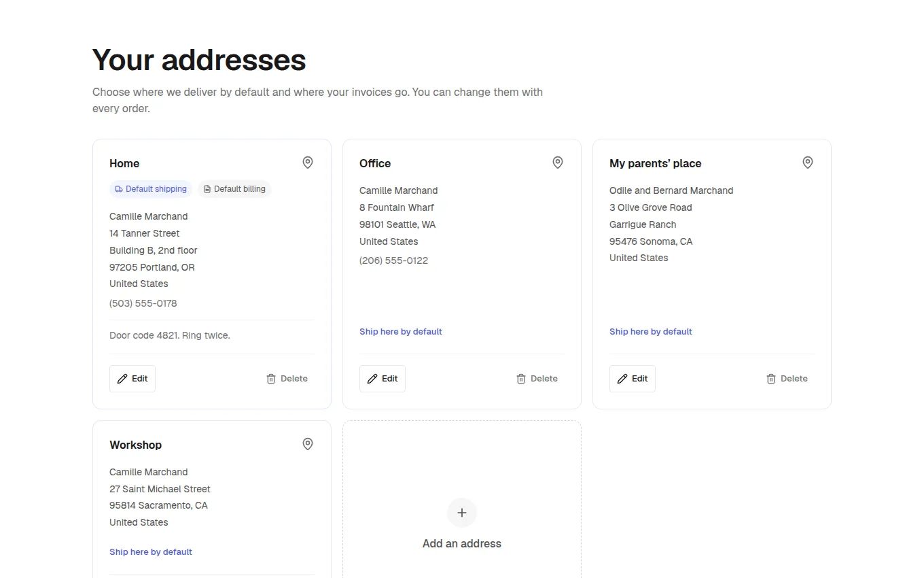Screen dimensions: 924x578
Task: Select the text '98101 Seattle, WA'
Action: tap(397, 224)
